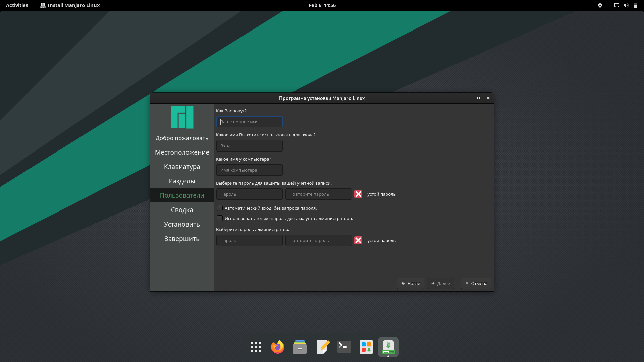Open Add/Remove Software from the dock

coord(366,347)
